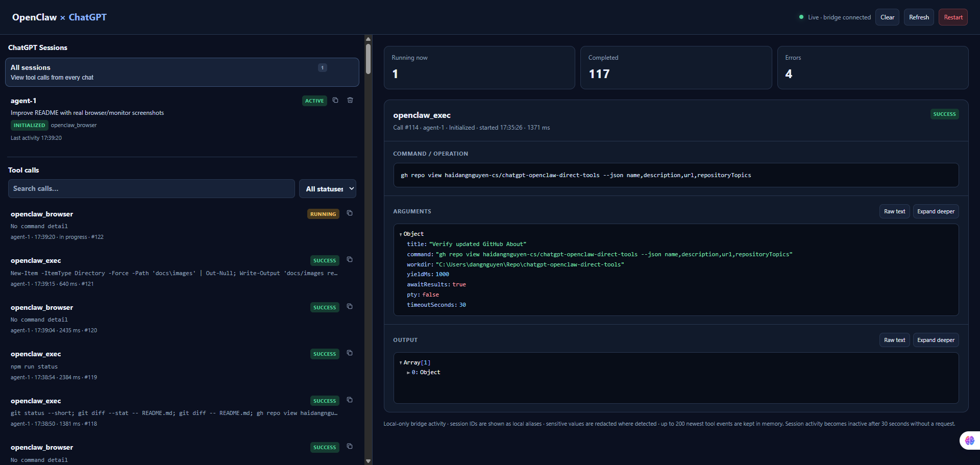Image resolution: width=980 pixels, height=465 pixels.
Task: Open the npm run status call
Action: pyautogui.click(x=182, y=365)
